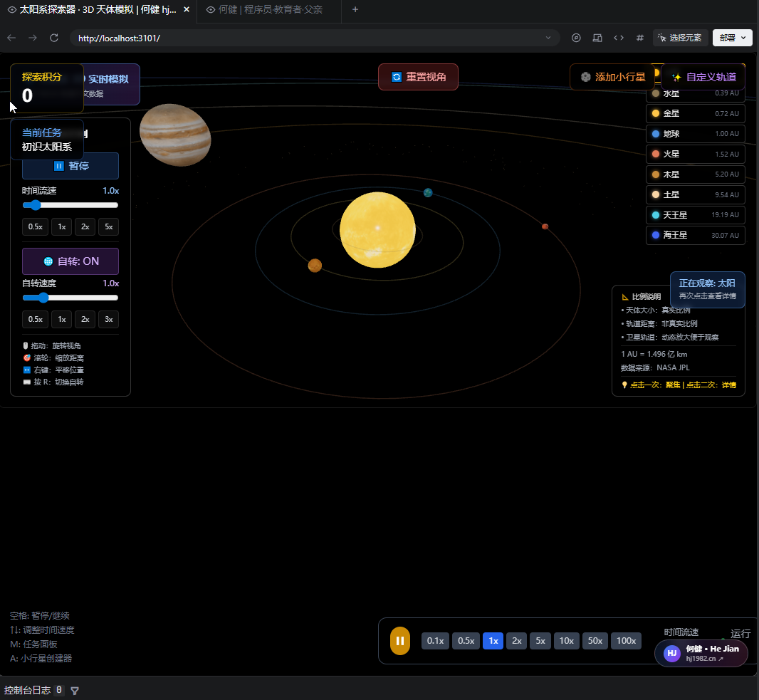Click the compass icon beside the address bar
The width and height of the screenshot is (759, 700).
point(576,38)
